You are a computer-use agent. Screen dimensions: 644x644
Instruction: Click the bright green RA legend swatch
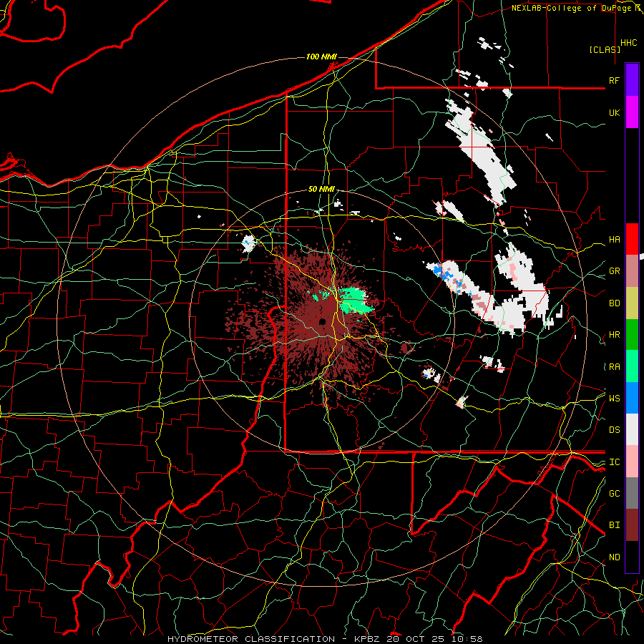coord(632,366)
